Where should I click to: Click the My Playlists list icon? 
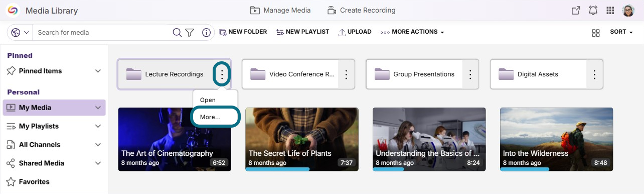(x=11, y=126)
